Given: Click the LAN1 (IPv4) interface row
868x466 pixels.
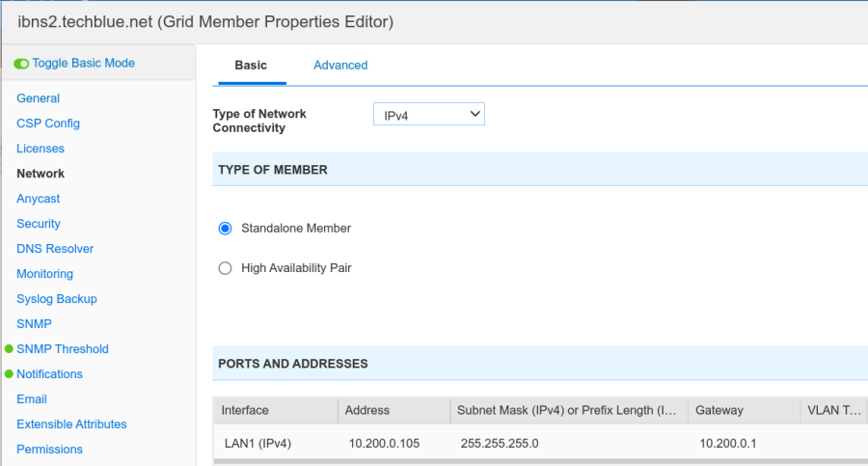Looking at the screenshot, I should [x=257, y=444].
